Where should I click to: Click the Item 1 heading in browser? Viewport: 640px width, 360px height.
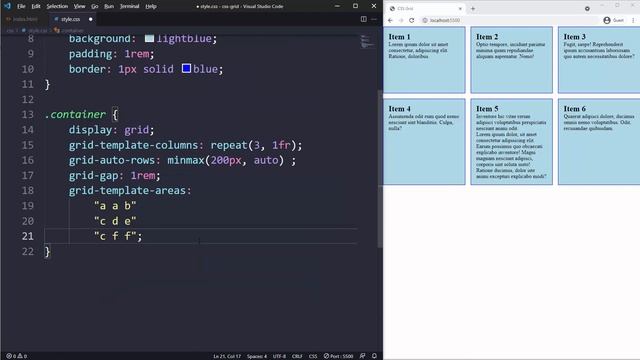(x=399, y=37)
